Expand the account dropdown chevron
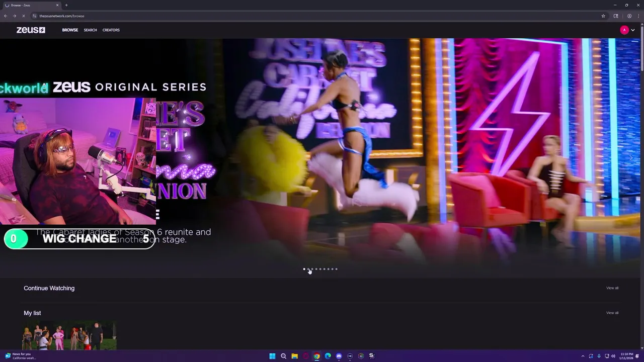The height and width of the screenshot is (362, 644). [x=632, y=30]
